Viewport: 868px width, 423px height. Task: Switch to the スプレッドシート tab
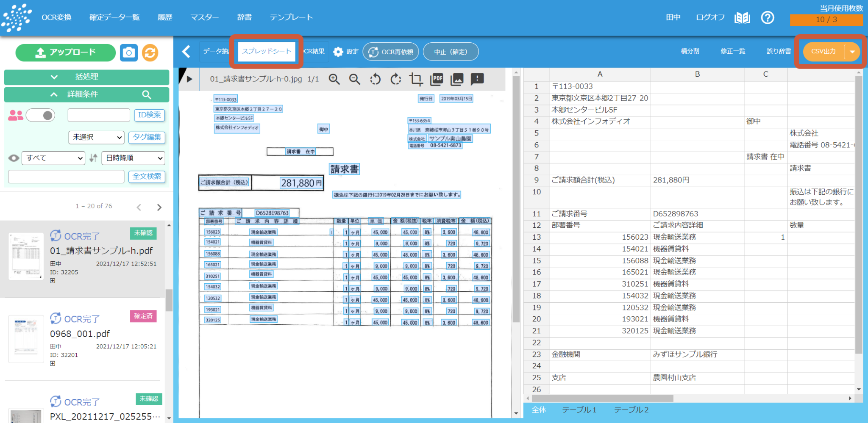[267, 51]
